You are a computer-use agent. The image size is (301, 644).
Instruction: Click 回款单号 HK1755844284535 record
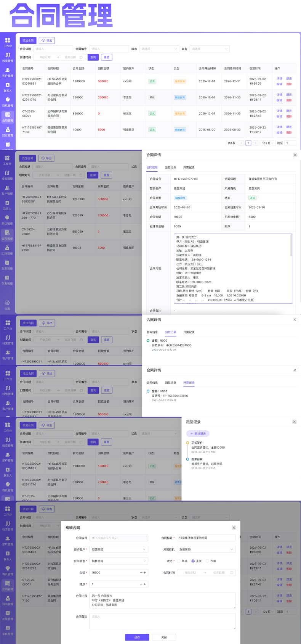pos(171,345)
